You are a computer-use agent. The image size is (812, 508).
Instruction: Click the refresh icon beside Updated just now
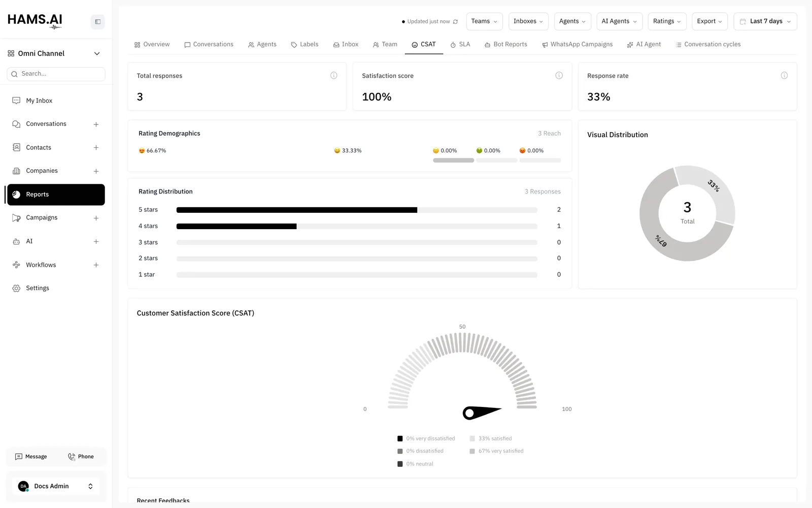pos(455,22)
